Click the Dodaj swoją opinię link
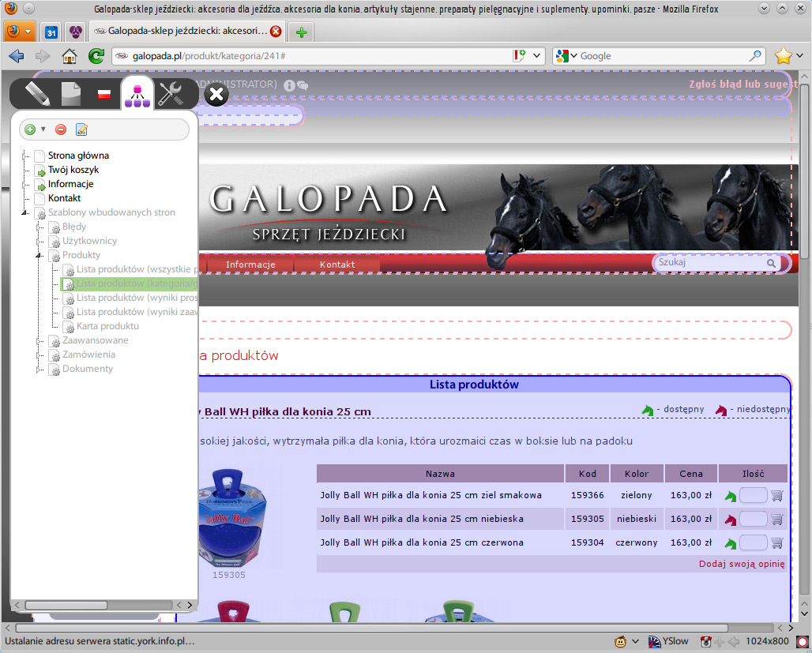 click(741, 564)
